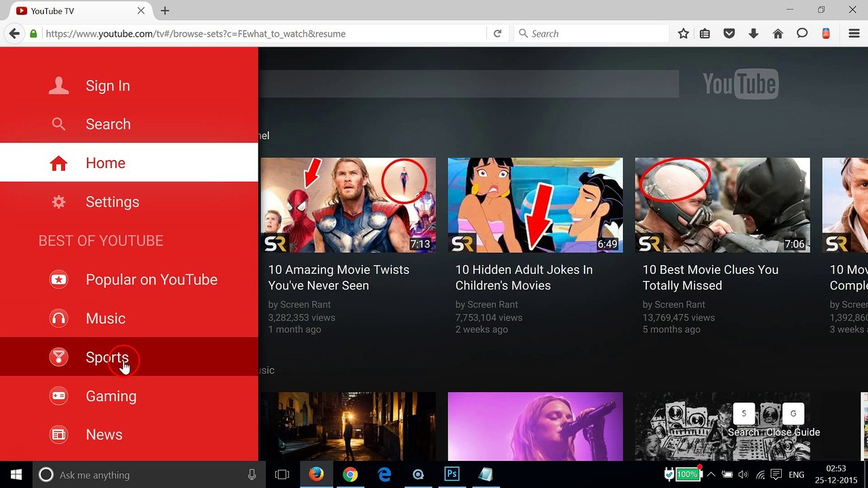Click the Settings gear icon
868x488 pixels.
pos(59,202)
